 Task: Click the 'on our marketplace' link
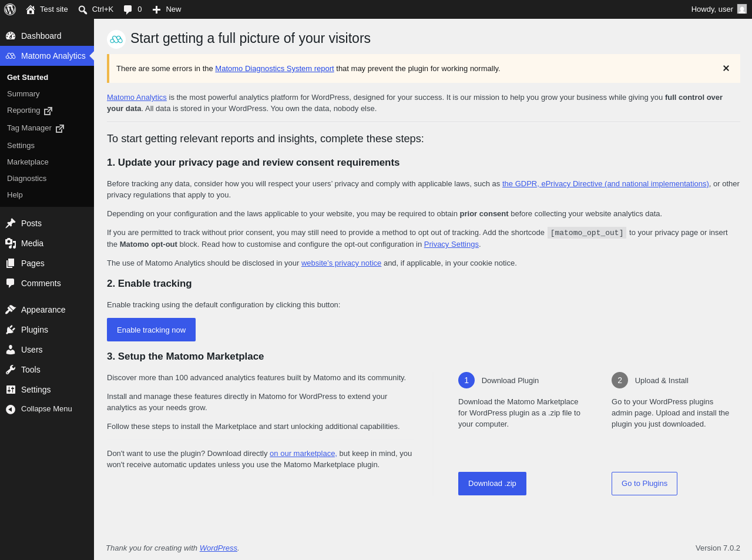click(302, 454)
